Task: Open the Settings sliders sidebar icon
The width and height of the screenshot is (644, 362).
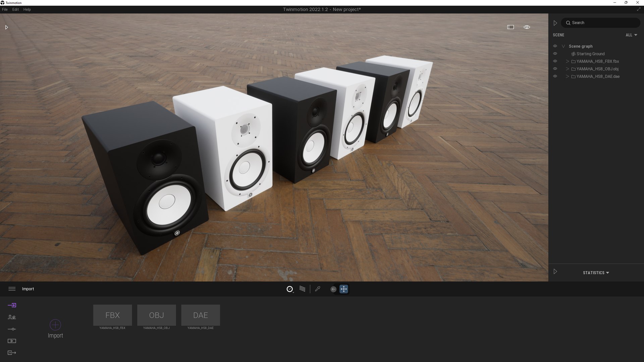Action: (x=12, y=329)
